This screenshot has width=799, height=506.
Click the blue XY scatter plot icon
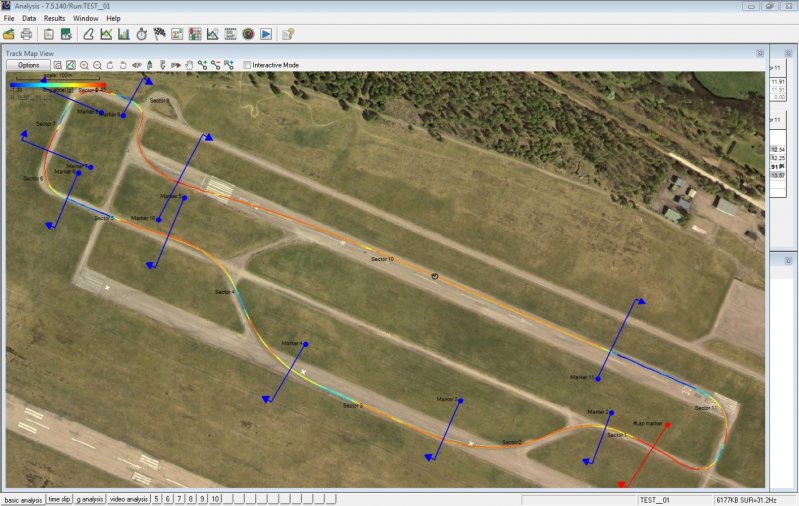pos(212,34)
